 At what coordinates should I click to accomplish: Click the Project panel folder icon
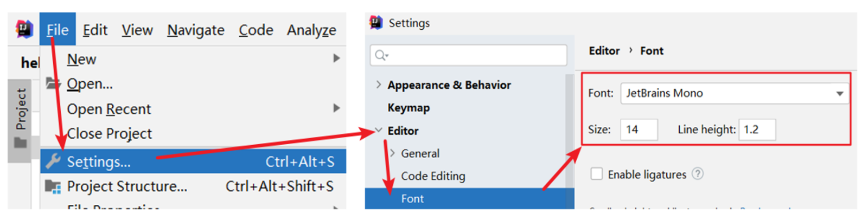click(21, 143)
